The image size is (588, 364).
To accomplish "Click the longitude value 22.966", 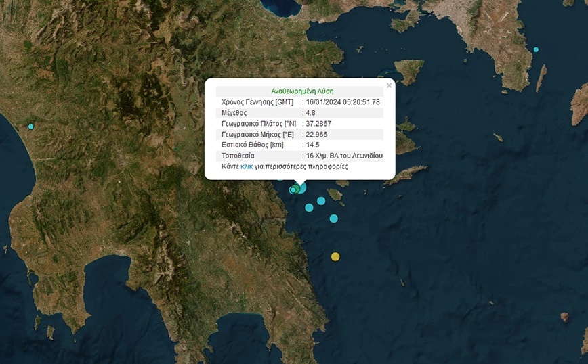I will (x=316, y=134).
